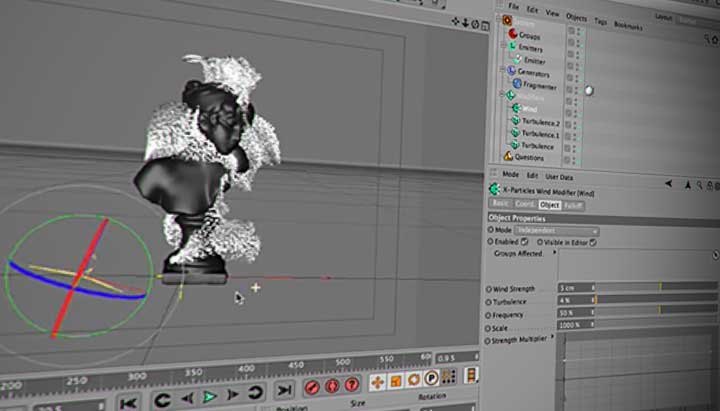Click the Attribute Manager search icon
Screen dimensions: 720x411
coord(699,186)
